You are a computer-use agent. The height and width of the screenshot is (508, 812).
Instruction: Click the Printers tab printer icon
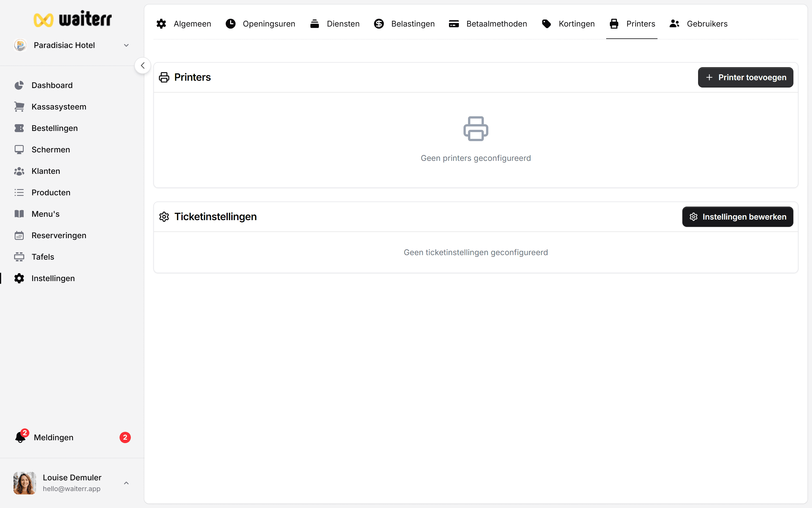(614, 24)
